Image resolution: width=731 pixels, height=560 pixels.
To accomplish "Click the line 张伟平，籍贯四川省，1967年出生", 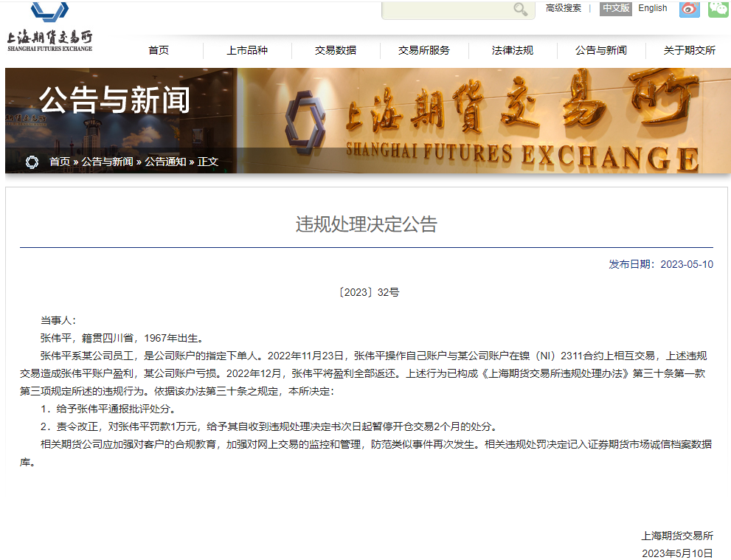I will [x=122, y=338].
